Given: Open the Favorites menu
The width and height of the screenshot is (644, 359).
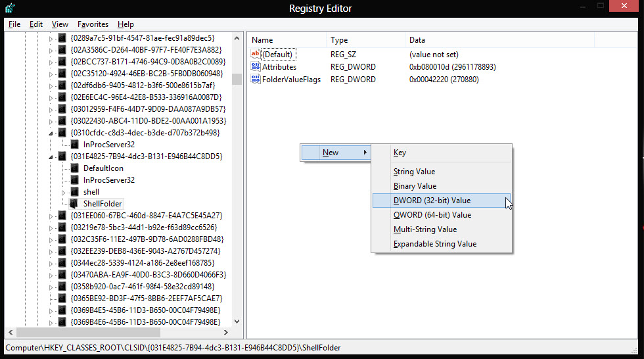Looking at the screenshot, I should (x=93, y=24).
